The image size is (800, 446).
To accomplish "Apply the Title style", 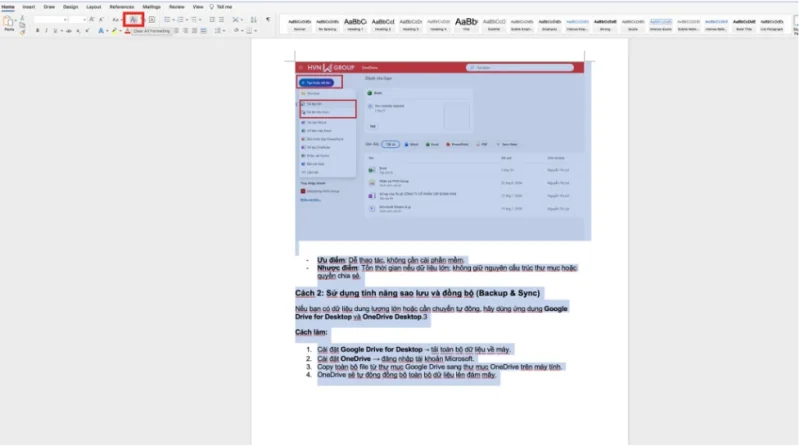I will pyautogui.click(x=466, y=24).
